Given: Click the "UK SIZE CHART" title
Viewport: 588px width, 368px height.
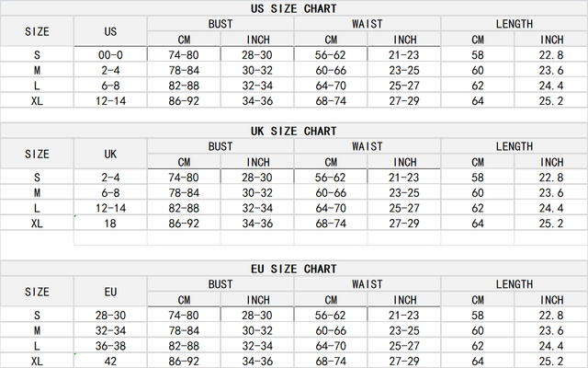Looking at the screenshot, I should click(294, 132).
